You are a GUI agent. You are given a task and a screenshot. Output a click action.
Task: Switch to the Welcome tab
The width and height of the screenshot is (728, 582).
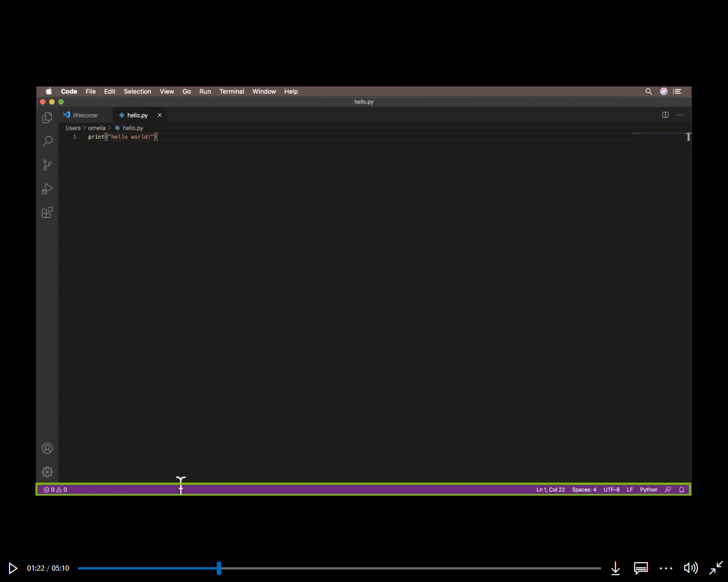pyautogui.click(x=84, y=115)
